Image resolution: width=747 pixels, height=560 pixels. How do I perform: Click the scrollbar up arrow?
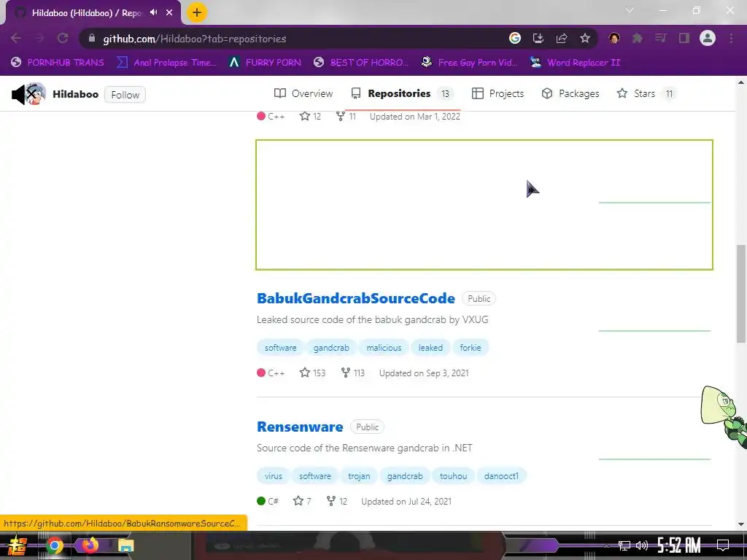point(741,82)
